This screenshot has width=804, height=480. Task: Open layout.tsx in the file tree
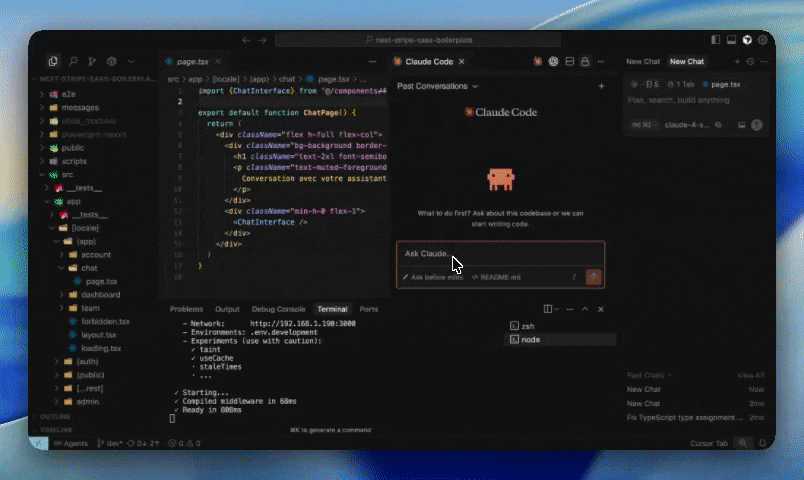[x=99, y=335]
